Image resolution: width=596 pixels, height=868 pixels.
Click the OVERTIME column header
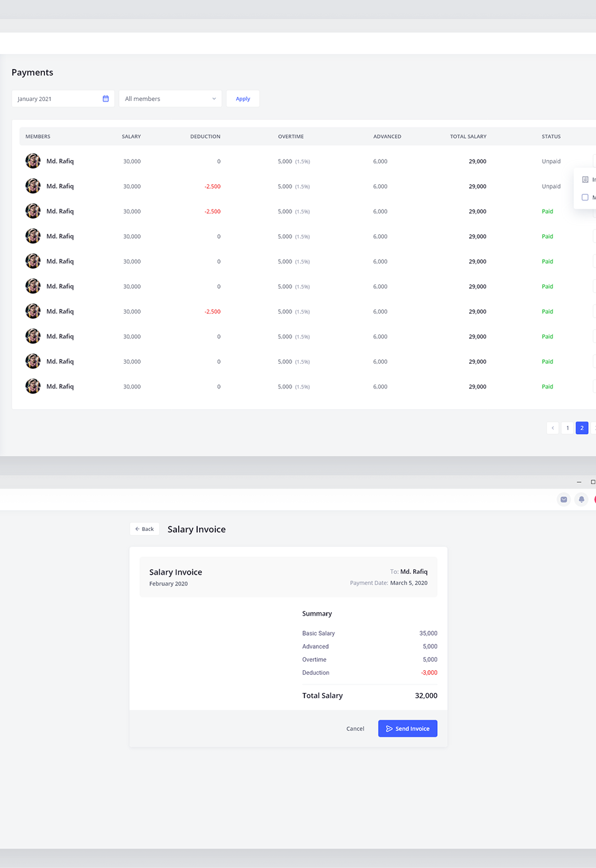pos(291,137)
